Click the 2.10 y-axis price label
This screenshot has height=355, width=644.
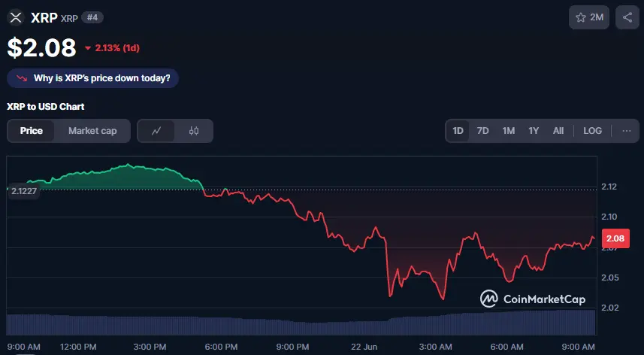[609, 217]
